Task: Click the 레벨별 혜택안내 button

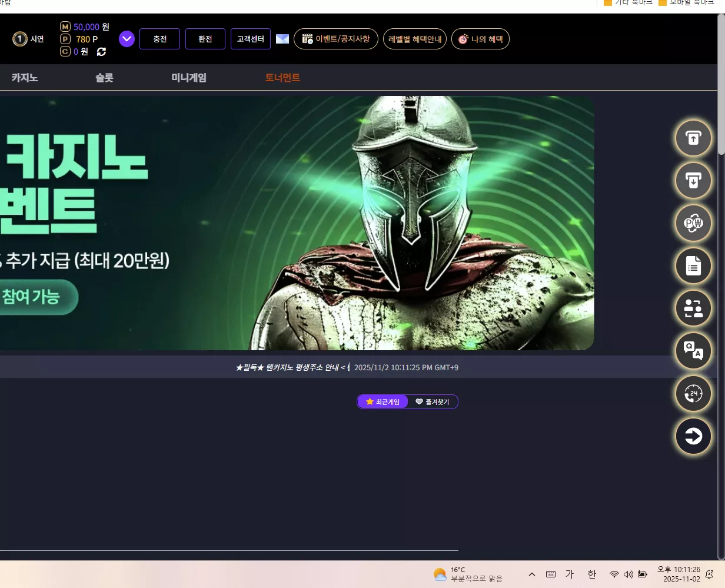Action: pos(415,39)
